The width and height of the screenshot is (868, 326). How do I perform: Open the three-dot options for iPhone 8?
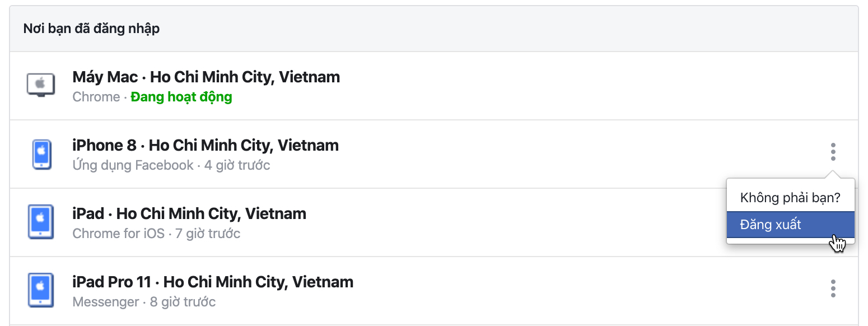(x=833, y=151)
